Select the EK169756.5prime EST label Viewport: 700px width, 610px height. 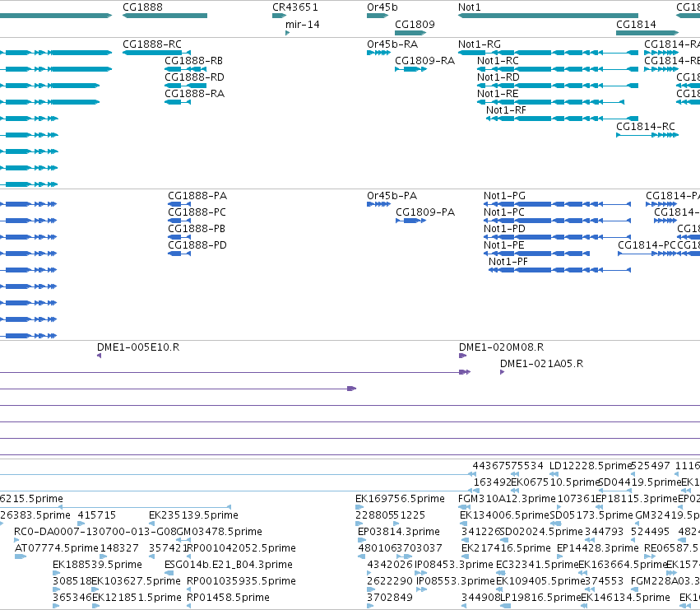400,499
